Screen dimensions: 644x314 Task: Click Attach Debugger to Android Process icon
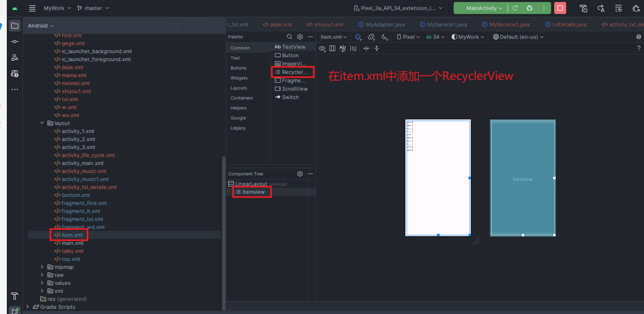636,8
